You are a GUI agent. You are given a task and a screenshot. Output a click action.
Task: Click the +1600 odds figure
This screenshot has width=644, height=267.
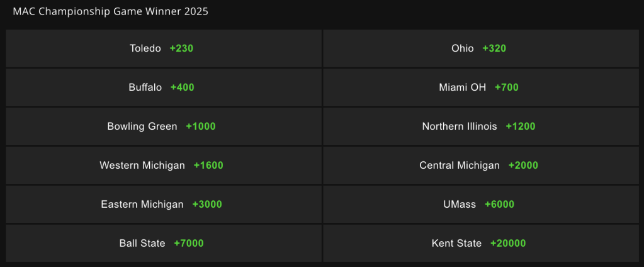[x=208, y=166]
